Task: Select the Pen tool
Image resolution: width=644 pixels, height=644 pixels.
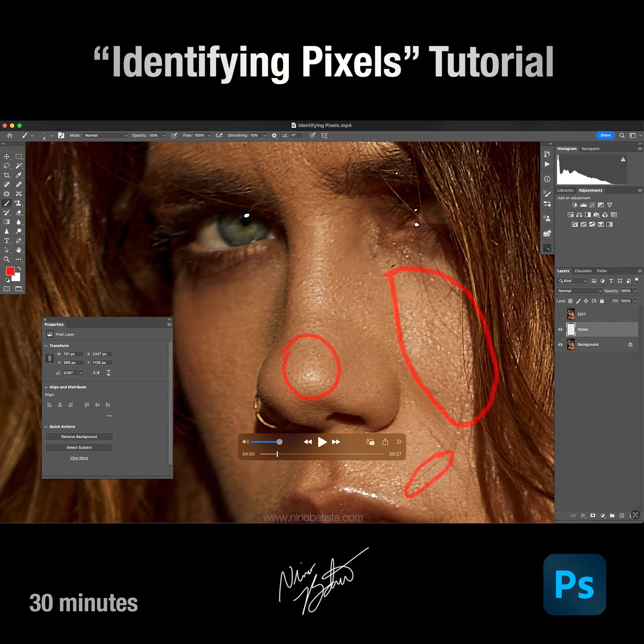Action: [19, 240]
